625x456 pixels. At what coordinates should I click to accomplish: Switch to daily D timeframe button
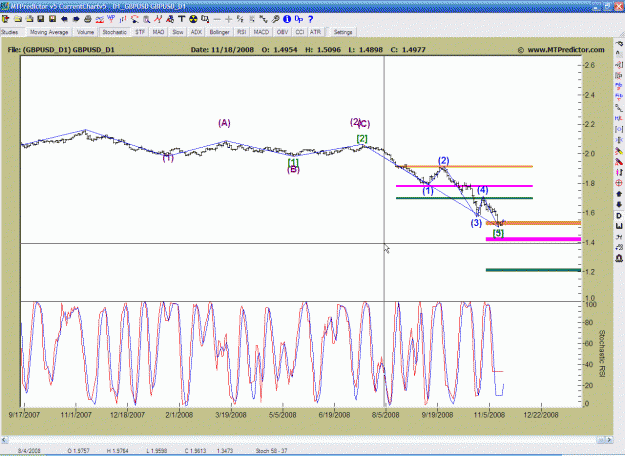(619, 216)
